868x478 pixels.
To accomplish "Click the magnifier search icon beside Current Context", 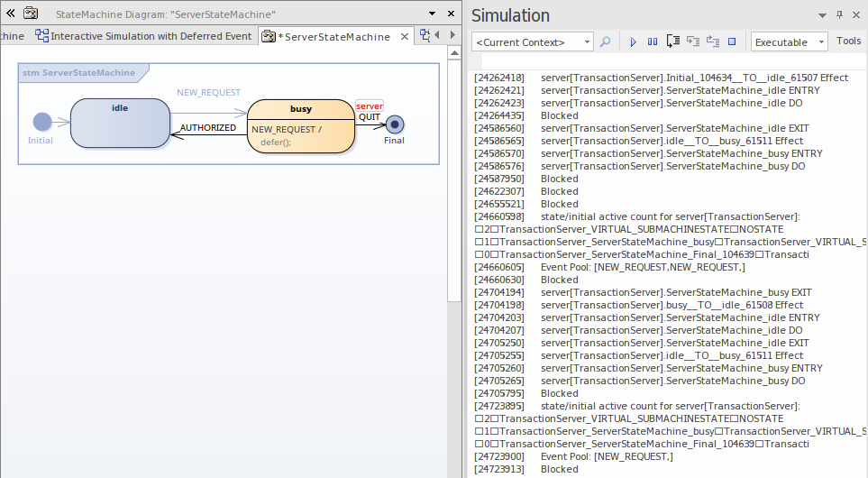I will 606,42.
